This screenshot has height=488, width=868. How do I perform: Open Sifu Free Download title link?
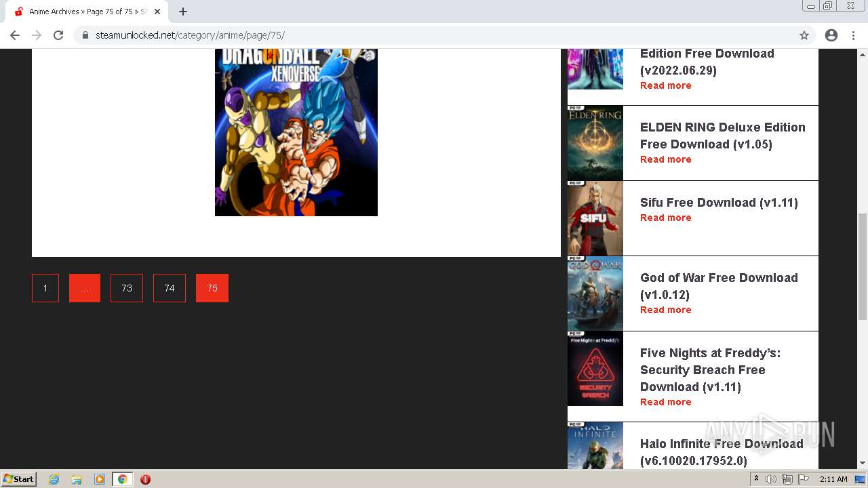(x=719, y=202)
